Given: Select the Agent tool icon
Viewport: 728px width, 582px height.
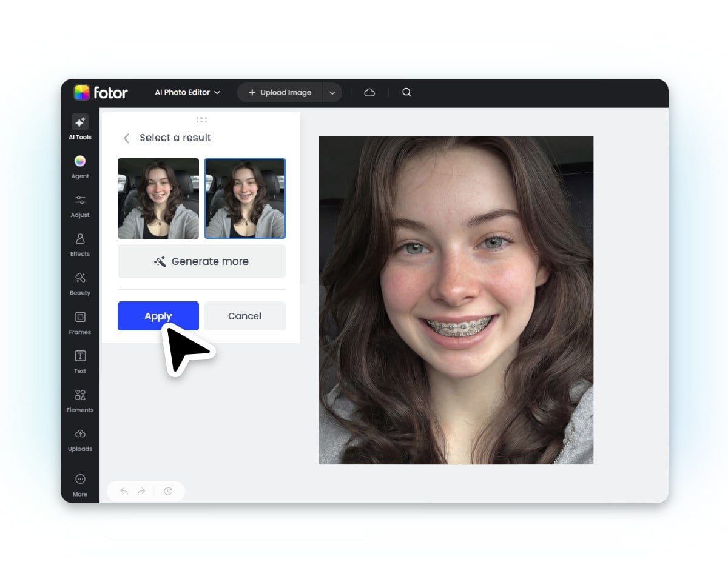Looking at the screenshot, I should (79, 166).
